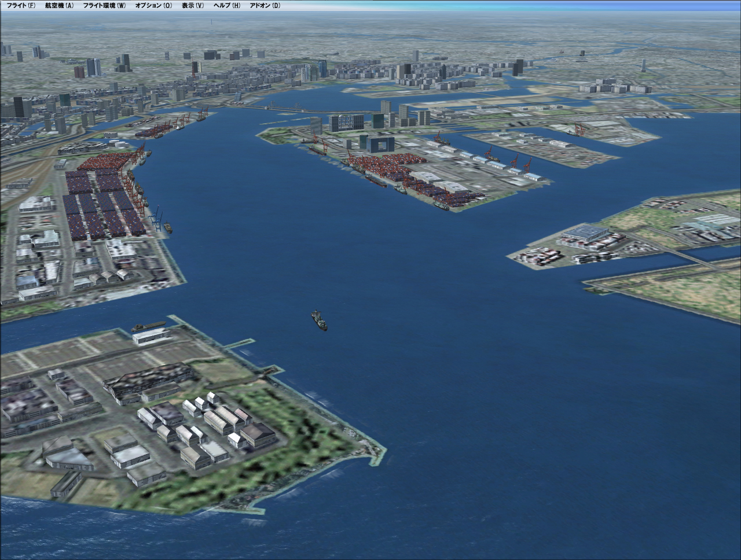Open the ヘルプ(H) menu
The width and height of the screenshot is (741, 560).
click(x=227, y=5)
